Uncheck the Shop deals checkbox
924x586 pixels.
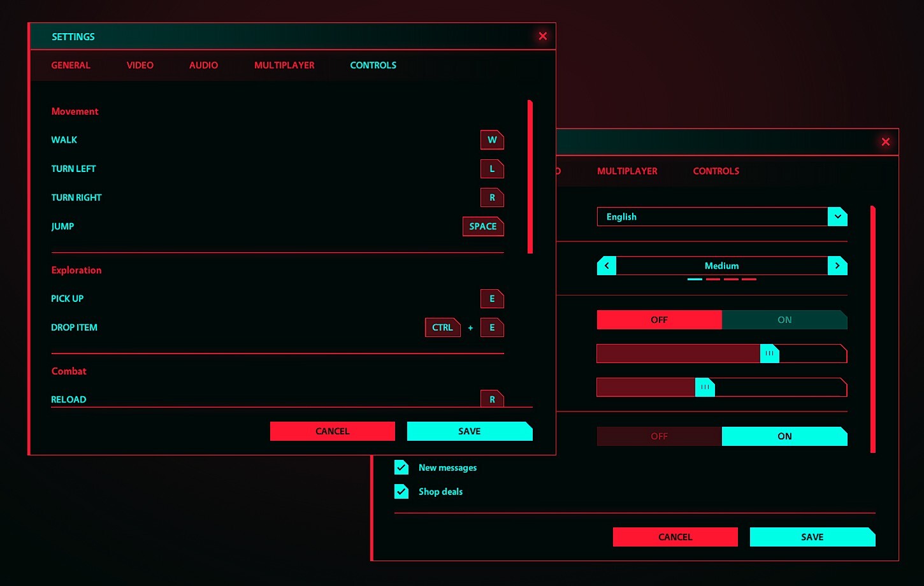tap(401, 491)
